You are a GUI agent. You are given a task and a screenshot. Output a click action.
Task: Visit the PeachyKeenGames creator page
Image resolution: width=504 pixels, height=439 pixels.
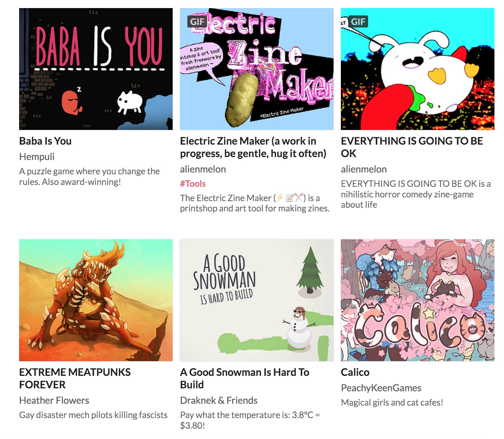(381, 388)
